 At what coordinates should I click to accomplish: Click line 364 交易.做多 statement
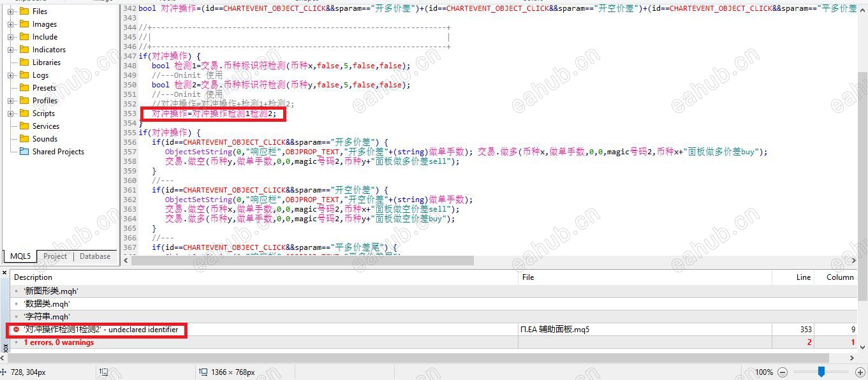click(311, 219)
